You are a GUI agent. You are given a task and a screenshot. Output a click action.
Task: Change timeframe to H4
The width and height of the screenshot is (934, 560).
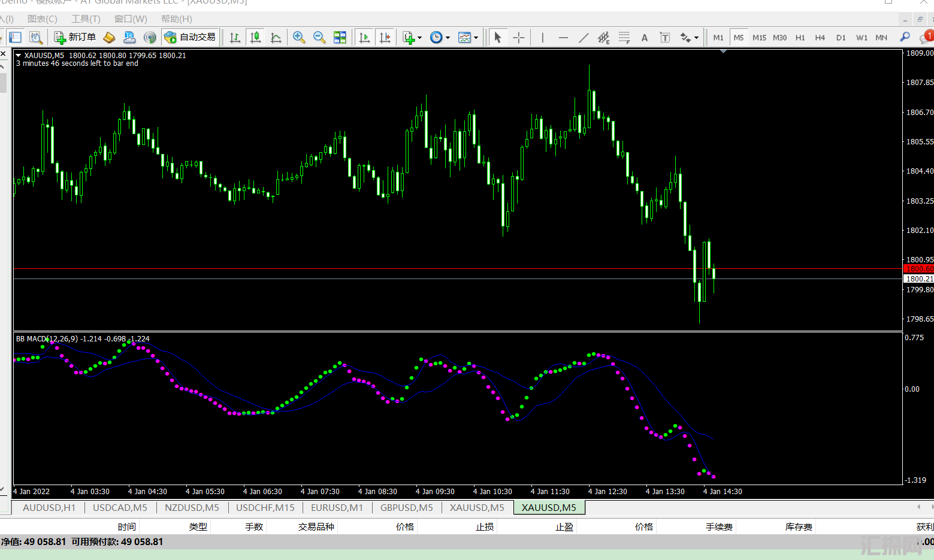click(x=820, y=38)
